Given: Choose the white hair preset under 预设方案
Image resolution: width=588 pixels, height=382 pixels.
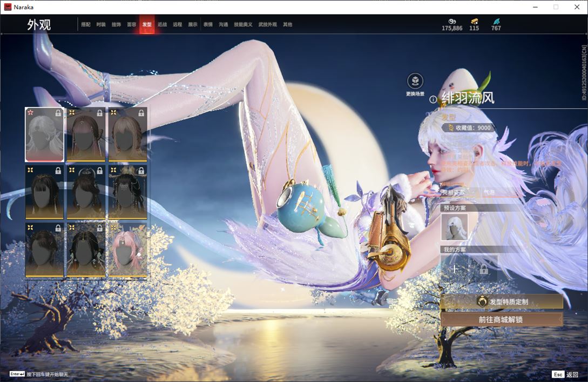Looking at the screenshot, I should [x=454, y=226].
